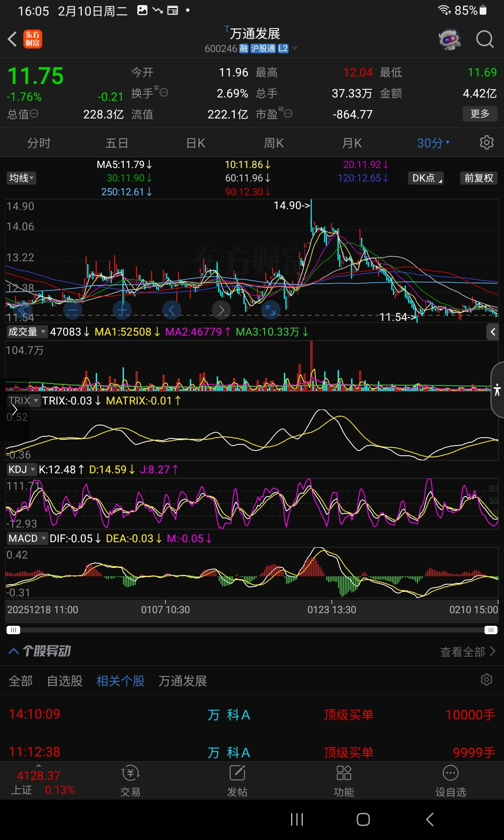The image size is (504, 840).
Task: Grab left handle of chart range slider
Action: pos(13,630)
